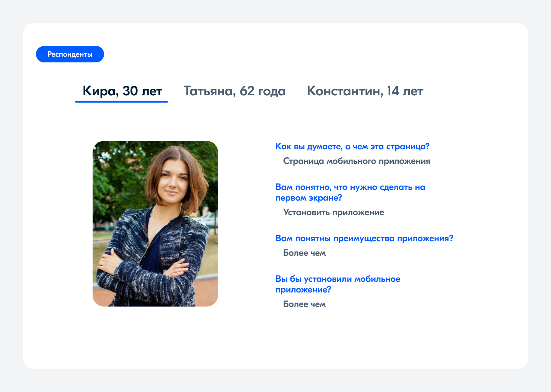Click 'Более чем' under the установили question
The image size is (551, 392).
pyautogui.click(x=304, y=304)
